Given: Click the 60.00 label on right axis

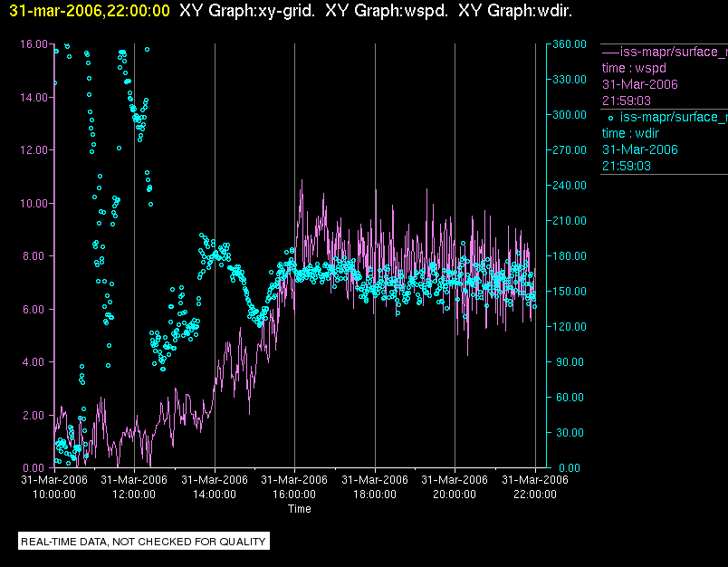Looking at the screenshot, I should [x=570, y=397].
